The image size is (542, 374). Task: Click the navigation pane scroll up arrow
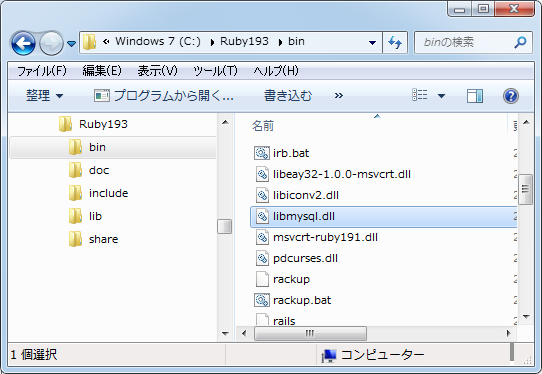[x=225, y=122]
